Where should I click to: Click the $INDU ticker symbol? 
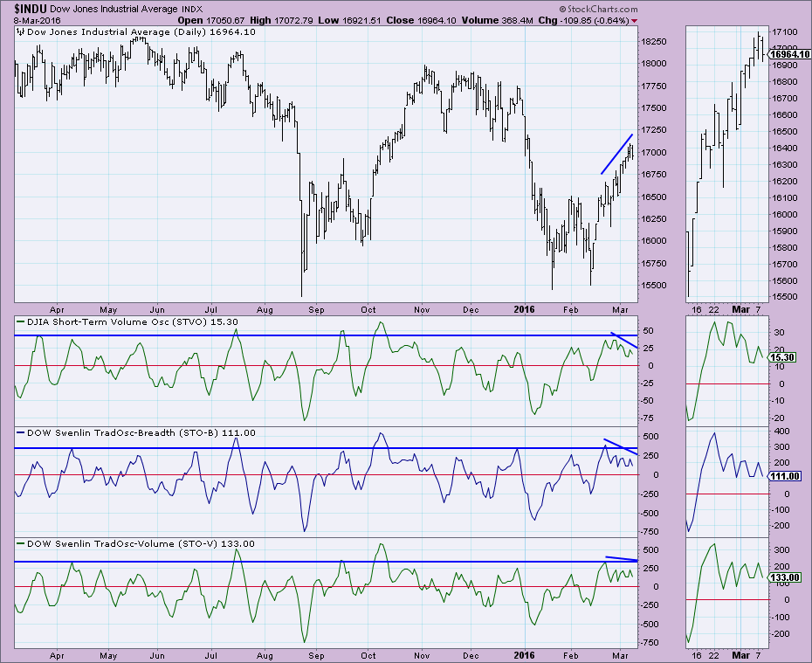31,9
